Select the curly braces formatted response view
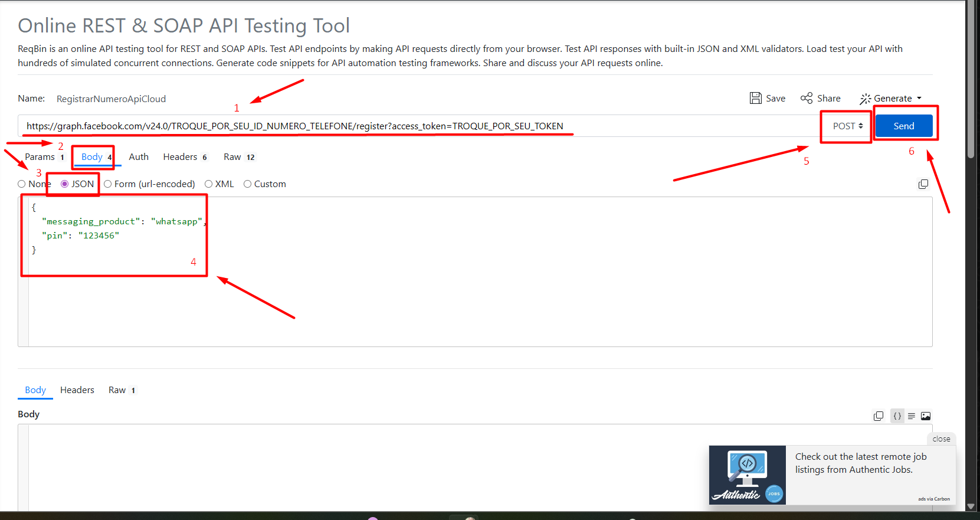 coord(897,416)
